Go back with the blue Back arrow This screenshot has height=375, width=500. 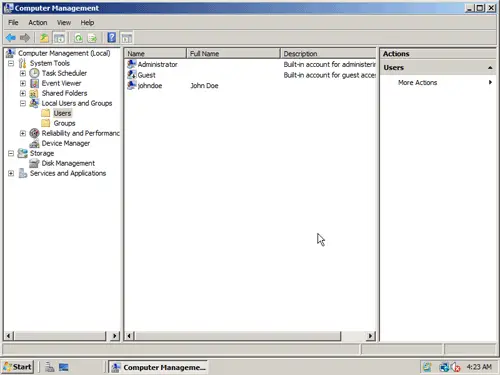point(11,38)
